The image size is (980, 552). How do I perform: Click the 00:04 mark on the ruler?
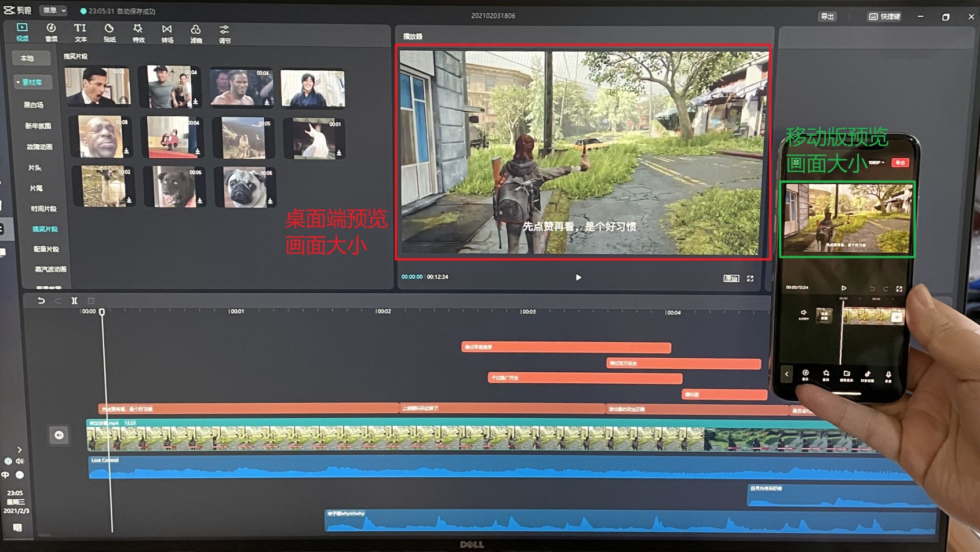[x=673, y=313]
